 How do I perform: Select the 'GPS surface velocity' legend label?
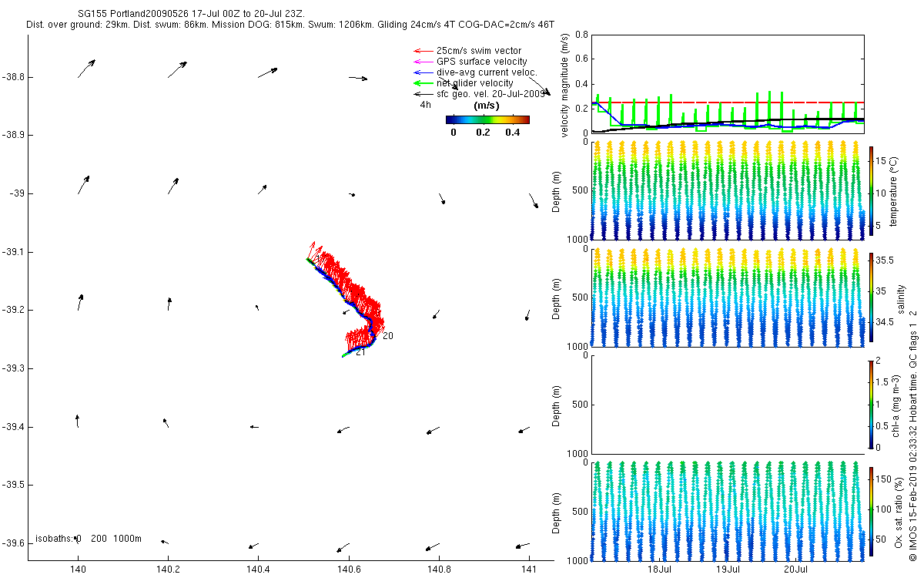coord(482,62)
